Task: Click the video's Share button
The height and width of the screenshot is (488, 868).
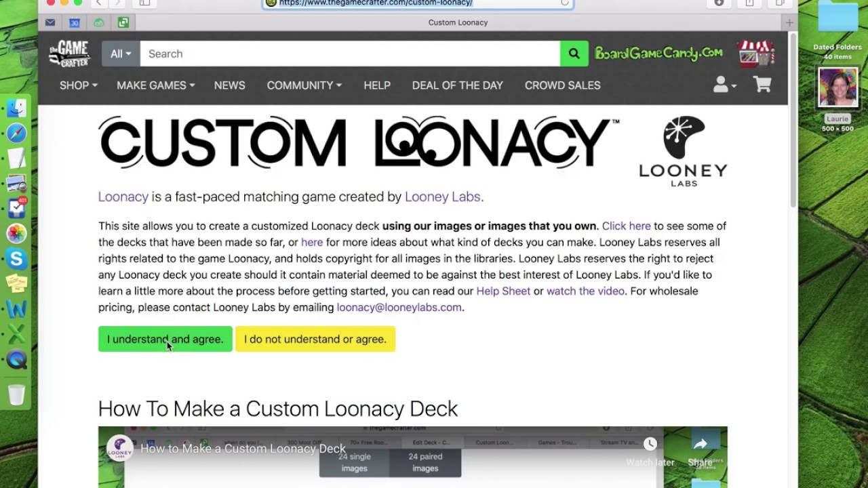Action: 701,452
